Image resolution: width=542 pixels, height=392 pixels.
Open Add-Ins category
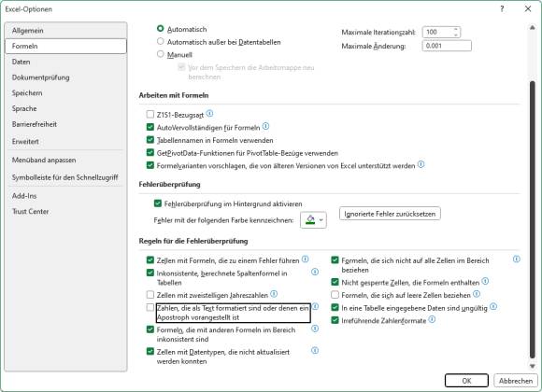click(x=65, y=196)
